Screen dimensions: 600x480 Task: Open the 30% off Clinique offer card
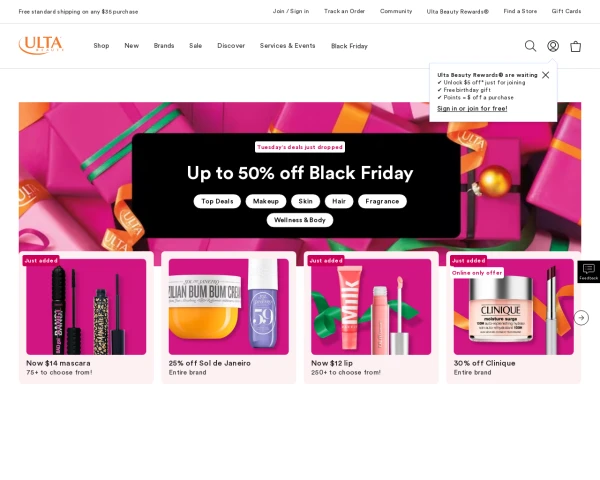tap(514, 317)
